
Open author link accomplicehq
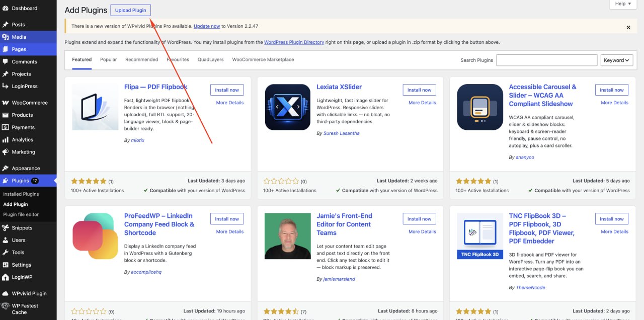pos(146,272)
